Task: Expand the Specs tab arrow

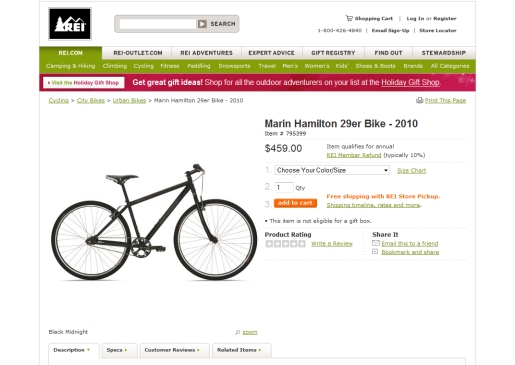Action: coord(126,350)
